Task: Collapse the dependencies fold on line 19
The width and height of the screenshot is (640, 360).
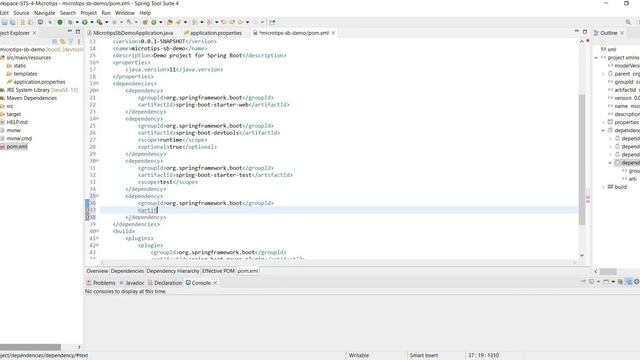Action: coord(98,84)
